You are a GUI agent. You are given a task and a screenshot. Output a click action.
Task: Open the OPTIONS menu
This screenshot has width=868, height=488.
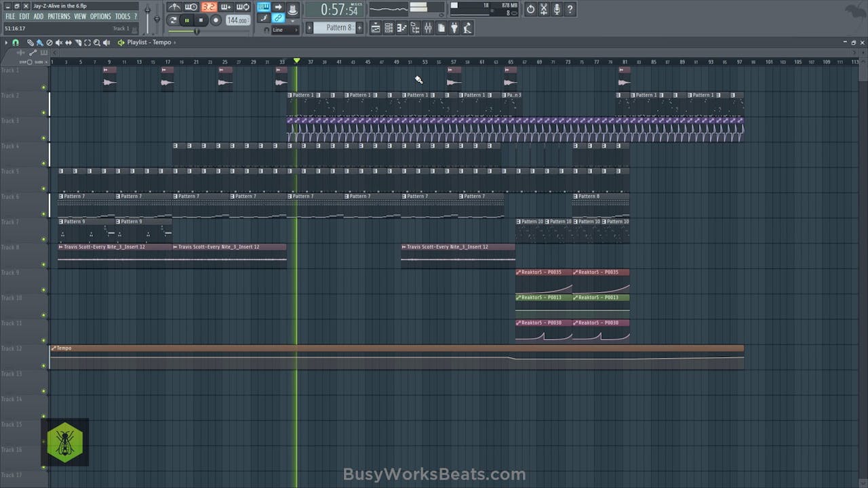tap(100, 16)
